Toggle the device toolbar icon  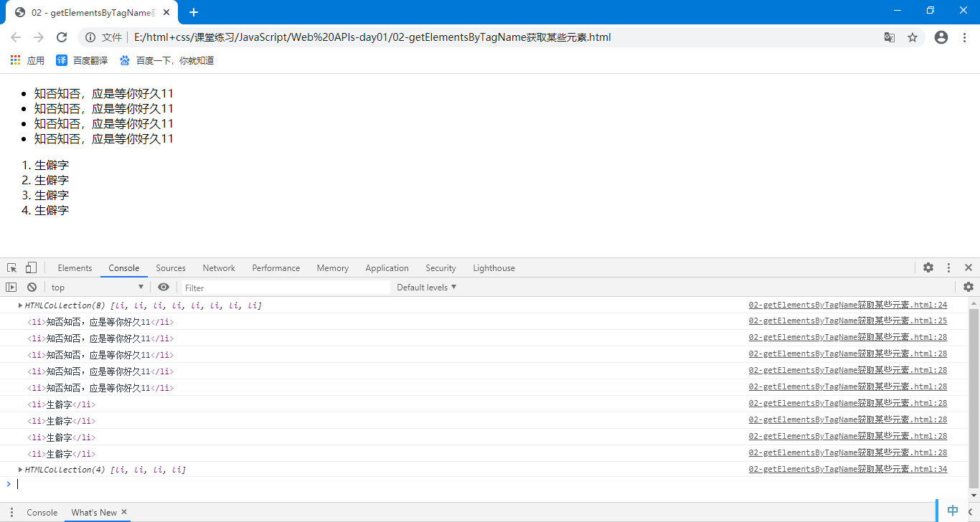pos(31,267)
